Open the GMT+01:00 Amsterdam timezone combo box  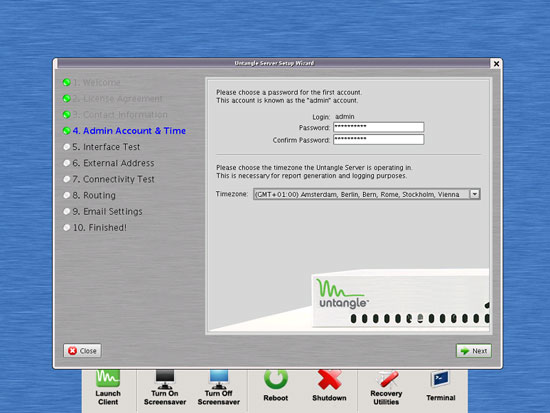(x=367, y=194)
